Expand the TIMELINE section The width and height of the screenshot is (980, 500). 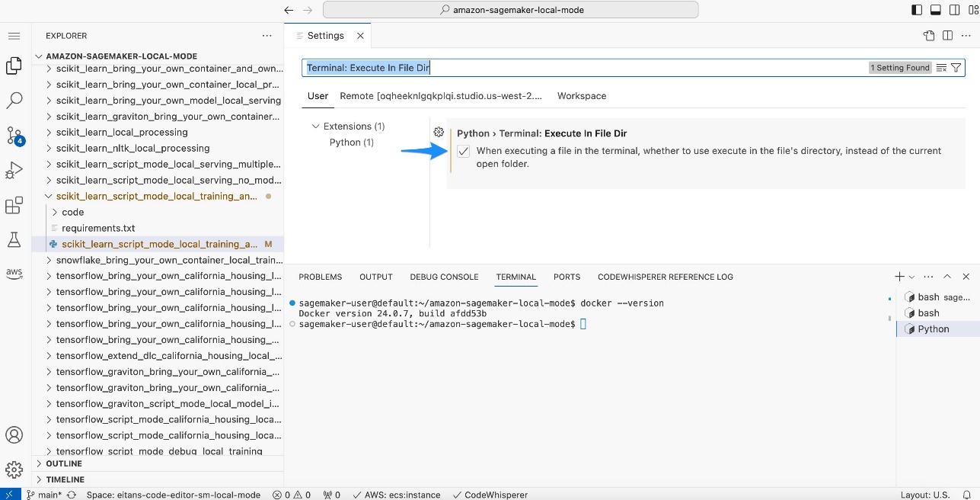(x=157, y=479)
